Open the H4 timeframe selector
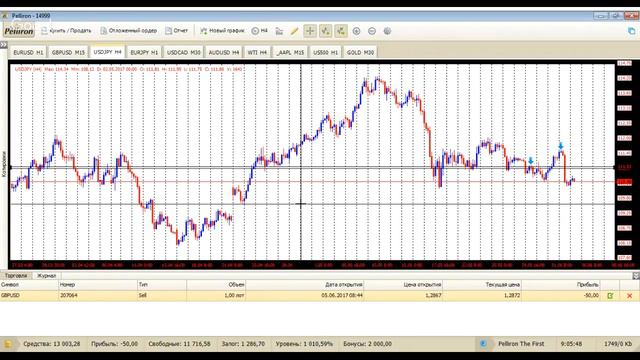Screen dimensions: 640x360 coord(260,31)
